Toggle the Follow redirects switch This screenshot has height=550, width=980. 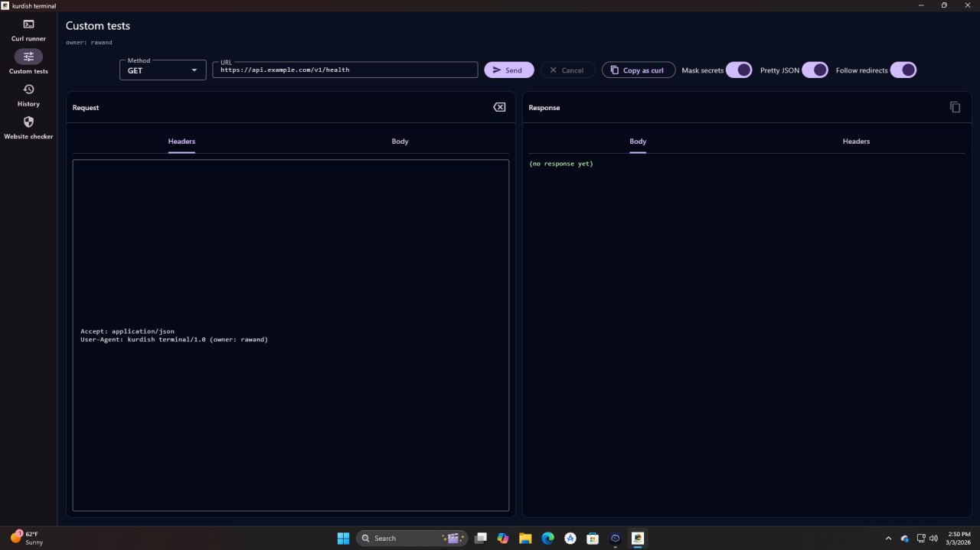pyautogui.click(x=903, y=70)
